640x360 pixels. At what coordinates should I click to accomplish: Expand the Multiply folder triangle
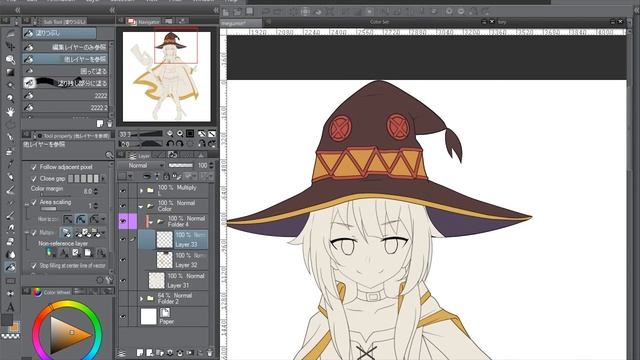pyautogui.click(x=141, y=191)
